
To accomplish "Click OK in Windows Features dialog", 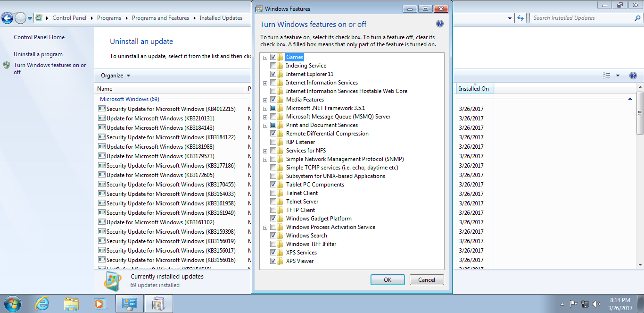I will click(388, 279).
